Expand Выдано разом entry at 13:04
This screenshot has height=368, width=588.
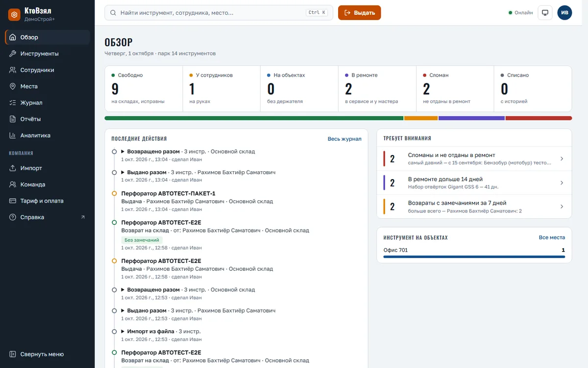pyautogui.click(x=123, y=173)
